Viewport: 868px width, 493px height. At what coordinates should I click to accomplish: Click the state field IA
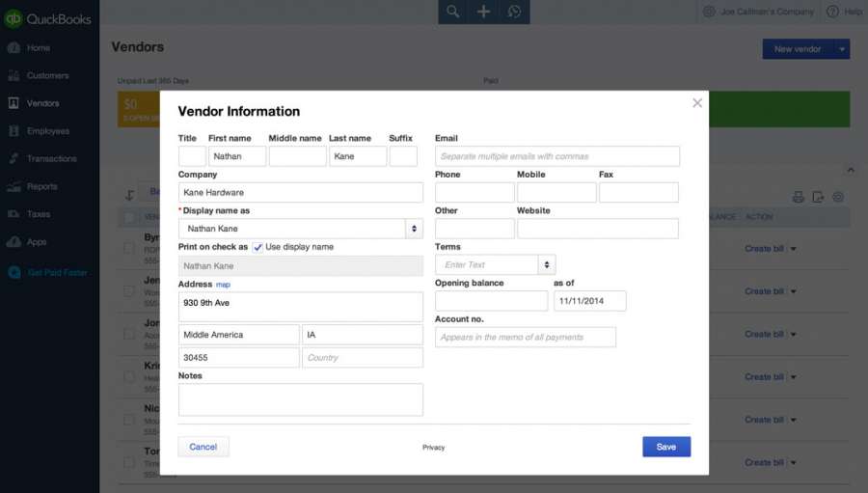[x=363, y=335]
